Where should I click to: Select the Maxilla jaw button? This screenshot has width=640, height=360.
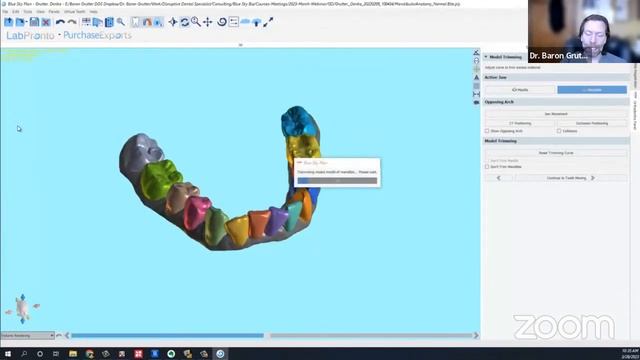(520, 90)
